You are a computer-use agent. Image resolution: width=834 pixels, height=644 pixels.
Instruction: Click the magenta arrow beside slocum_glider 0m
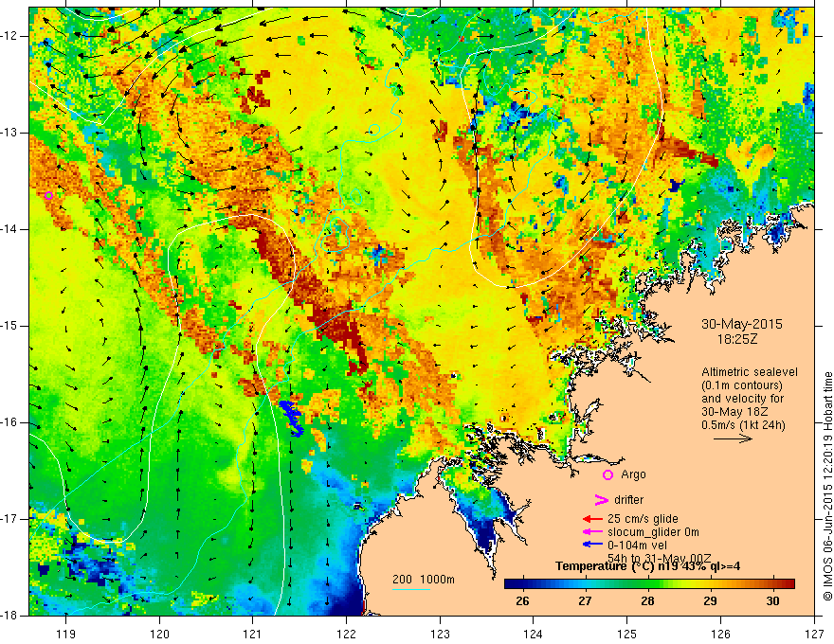point(592,532)
